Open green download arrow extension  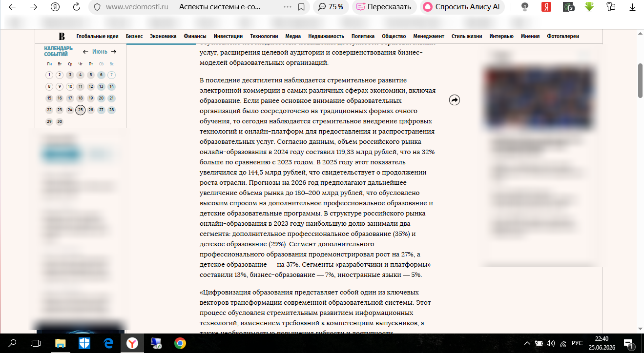(589, 7)
